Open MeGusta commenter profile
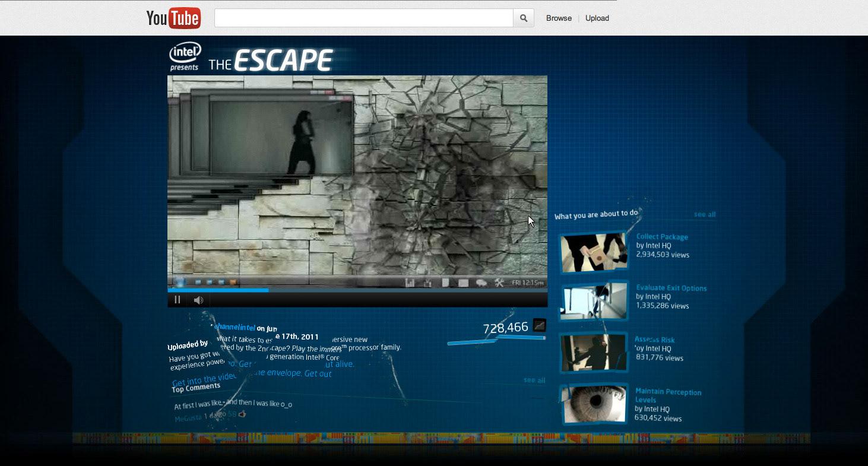 pos(188,419)
